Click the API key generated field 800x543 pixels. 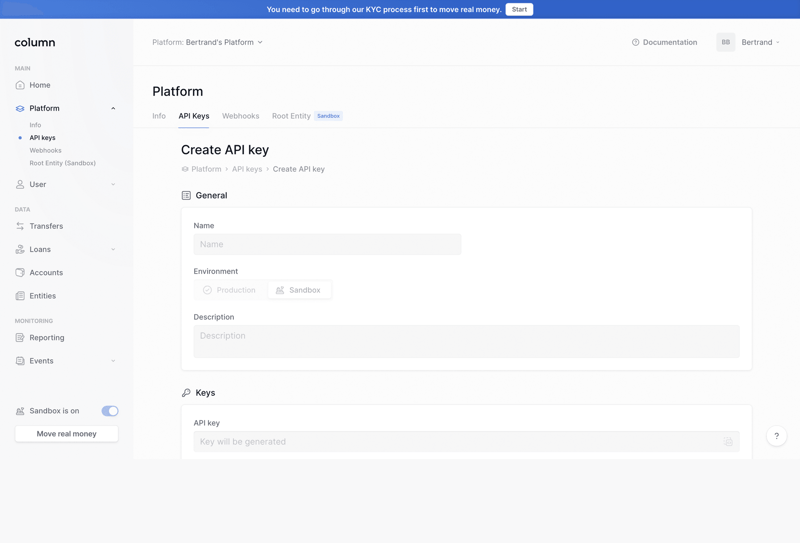coord(466,441)
